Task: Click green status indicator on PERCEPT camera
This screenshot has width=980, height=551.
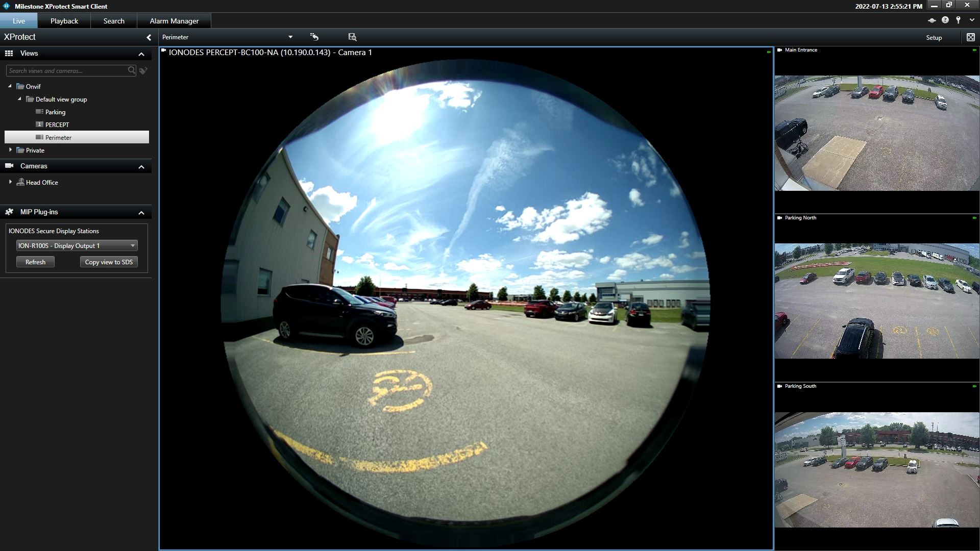Action: (x=769, y=52)
